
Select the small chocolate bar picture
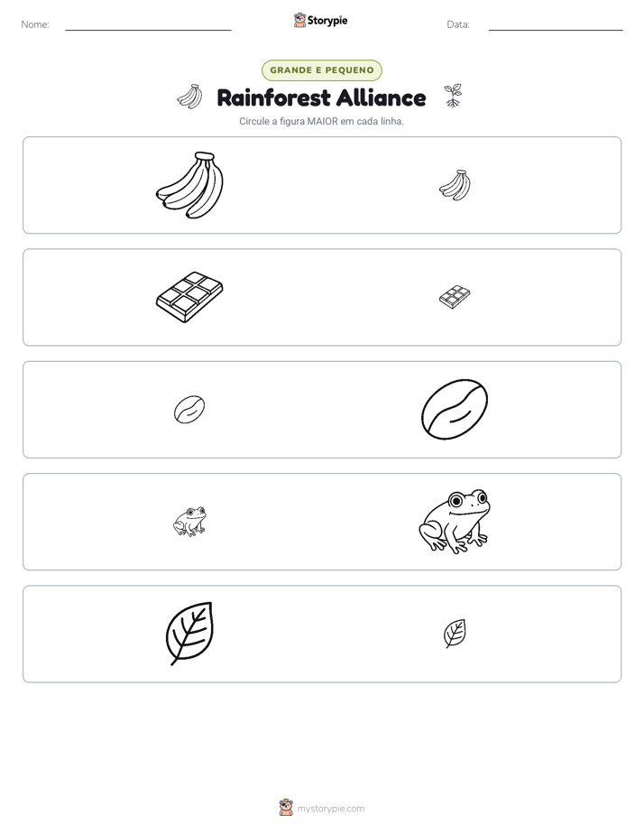tap(455, 297)
